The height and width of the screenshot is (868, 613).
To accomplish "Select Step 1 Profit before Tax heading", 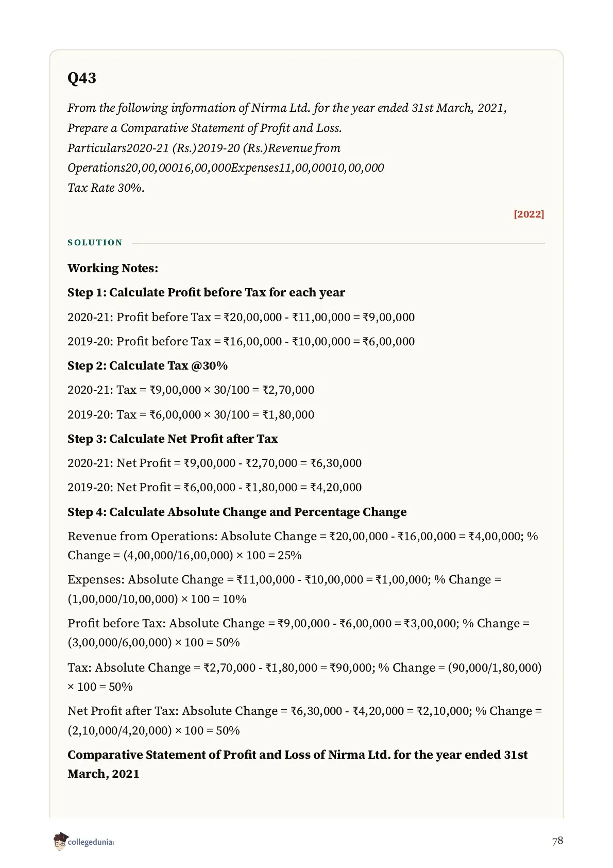I will point(206,292).
